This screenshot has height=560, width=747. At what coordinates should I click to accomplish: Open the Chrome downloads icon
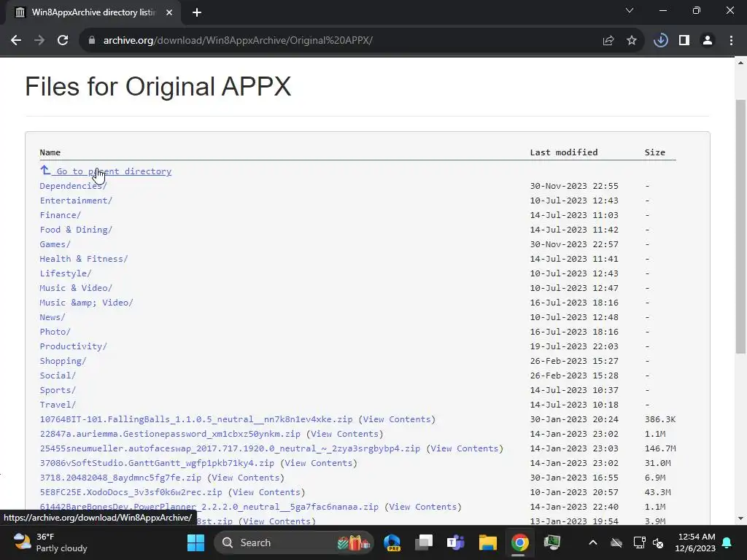[660, 41]
